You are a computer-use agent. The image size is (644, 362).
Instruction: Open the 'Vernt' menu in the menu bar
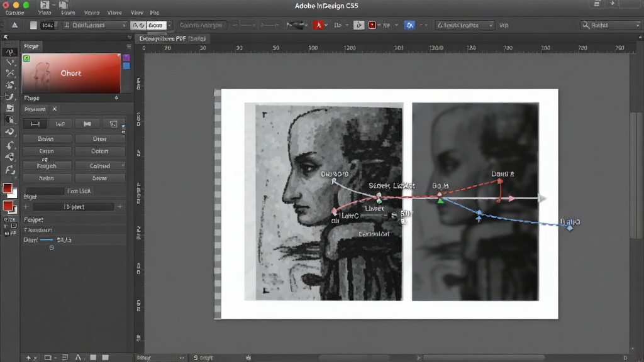coord(92,13)
